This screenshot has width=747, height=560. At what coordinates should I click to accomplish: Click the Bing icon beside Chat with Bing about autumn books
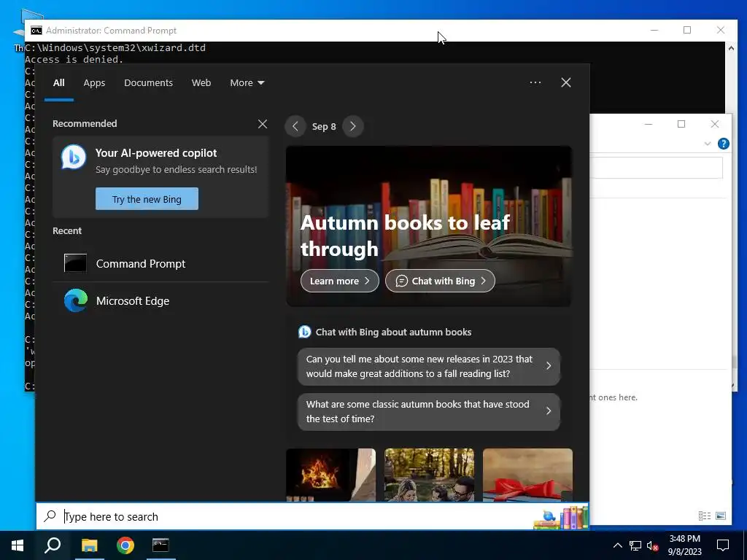pos(304,332)
